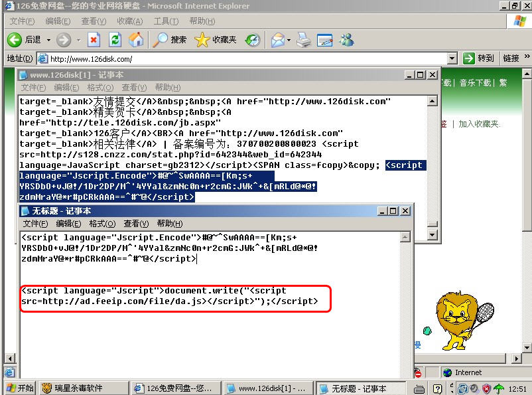Open IE 工具(T) menu
The height and width of the screenshot is (395, 532).
pos(166,21)
